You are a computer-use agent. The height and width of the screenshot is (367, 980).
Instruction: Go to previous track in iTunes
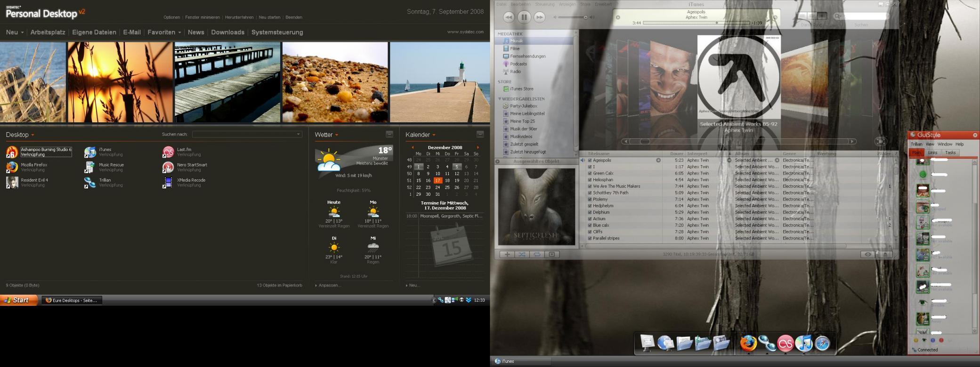(509, 17)
